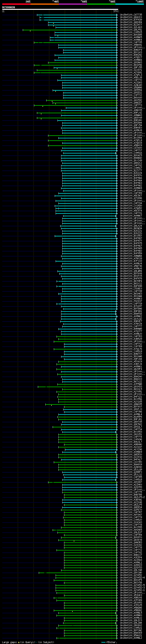This screenshot has width=146, height=644.
Task: Select hit label UniRef100_B7FIU3
Action: [131, 261]
